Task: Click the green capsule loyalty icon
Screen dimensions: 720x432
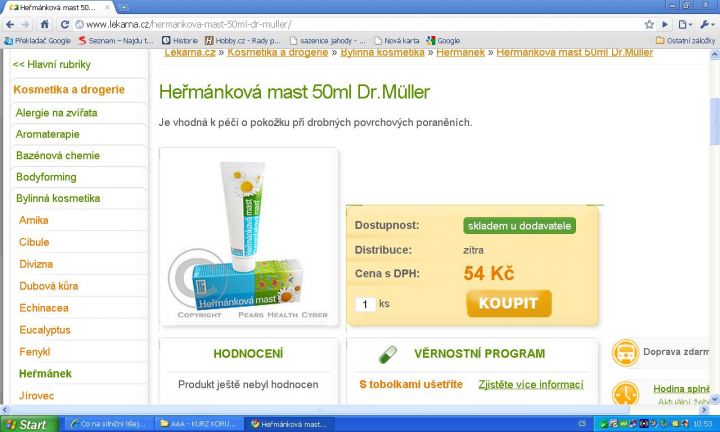Action: click(388, 354)
